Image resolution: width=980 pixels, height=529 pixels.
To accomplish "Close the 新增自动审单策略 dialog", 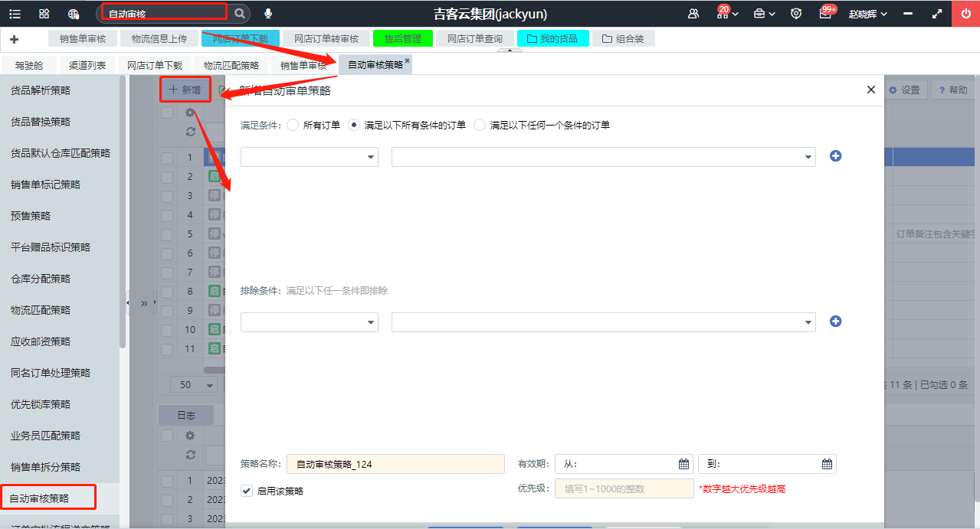I will pyautogui.click(x=870, y=90).
